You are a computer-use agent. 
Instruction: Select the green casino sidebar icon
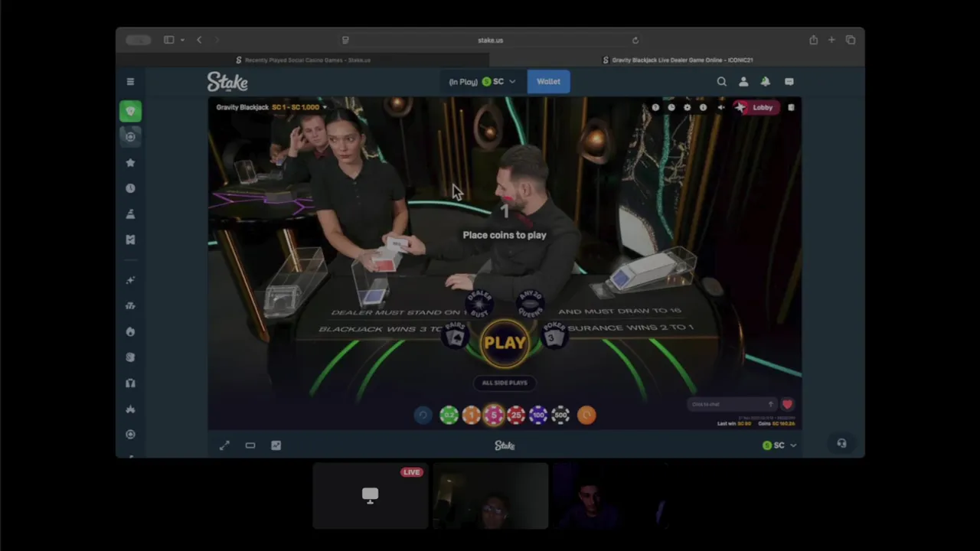pos(130,111)
